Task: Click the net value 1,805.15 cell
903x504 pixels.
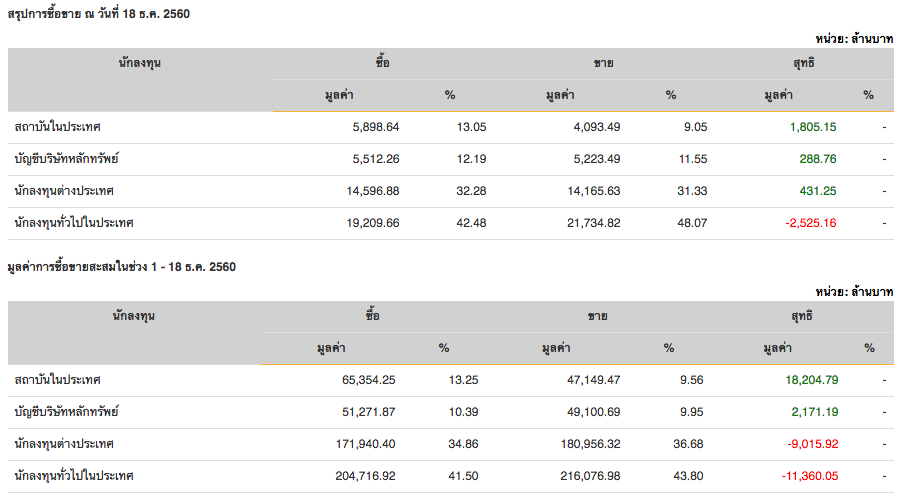Action: pos(812,127)
